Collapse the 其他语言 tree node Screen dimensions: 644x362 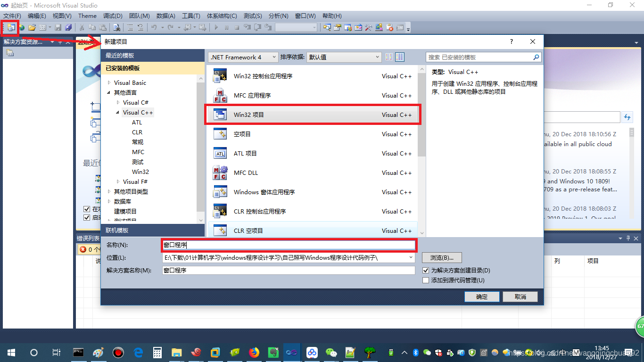pos(109,92)
